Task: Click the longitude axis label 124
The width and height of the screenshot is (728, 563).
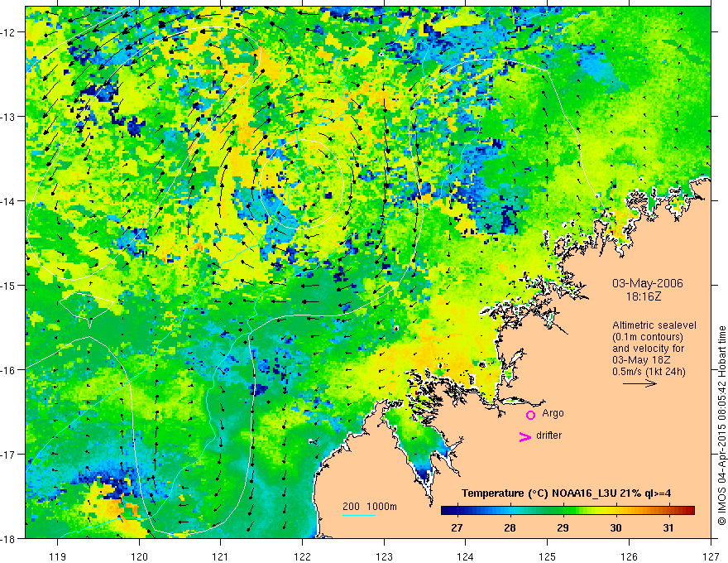Action: (x=466, y=556)
